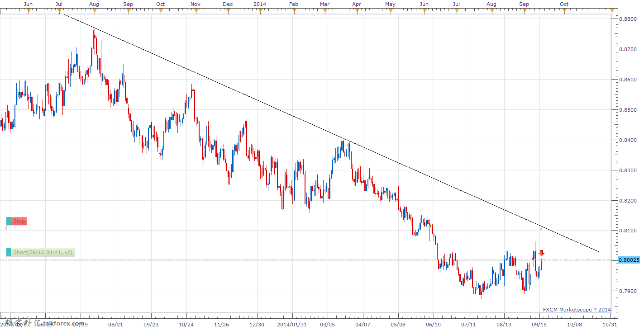Click the red down-arrow trade entry marker
The width and height of the screenshot is (644, 330).
point(541,253)
